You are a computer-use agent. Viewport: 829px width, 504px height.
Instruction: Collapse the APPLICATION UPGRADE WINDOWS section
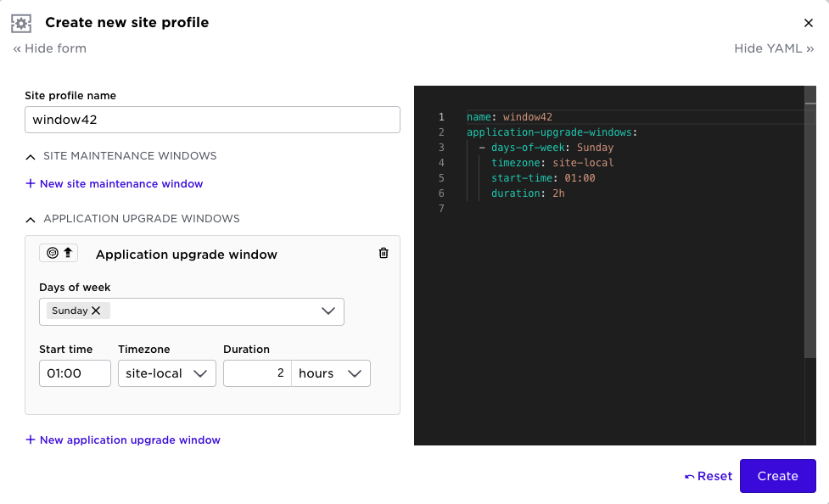31,219
